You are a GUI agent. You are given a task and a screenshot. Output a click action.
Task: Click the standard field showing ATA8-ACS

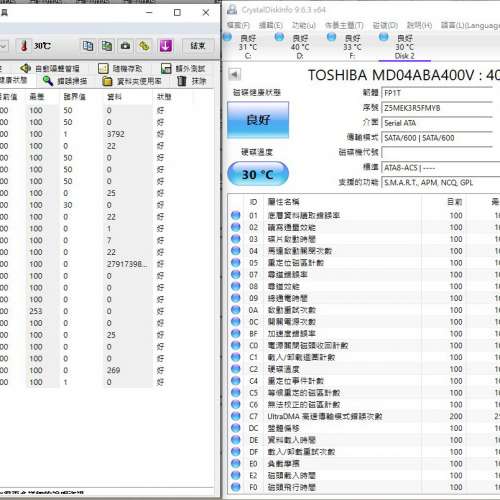441,168
